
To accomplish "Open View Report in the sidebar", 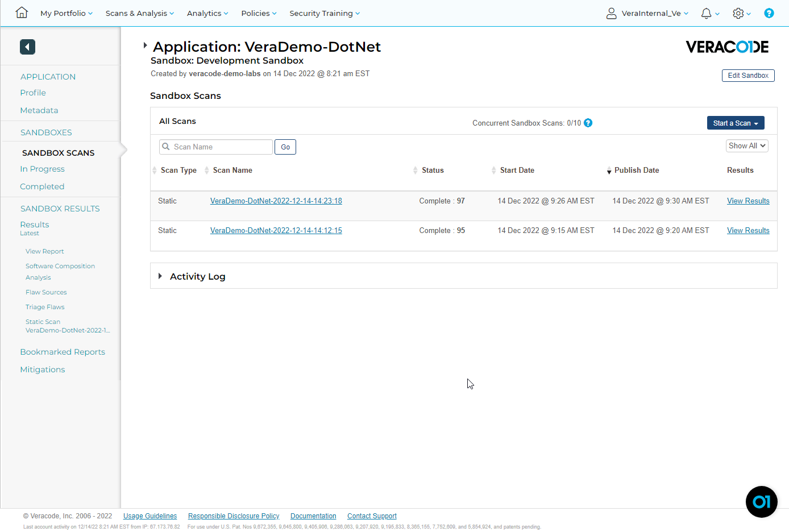I will (x=45, y=251).
